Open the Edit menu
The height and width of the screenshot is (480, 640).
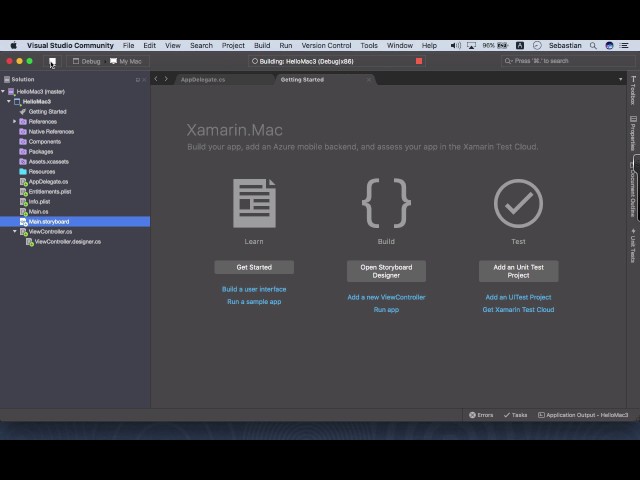pyautogui.click(x=149, y=45)
